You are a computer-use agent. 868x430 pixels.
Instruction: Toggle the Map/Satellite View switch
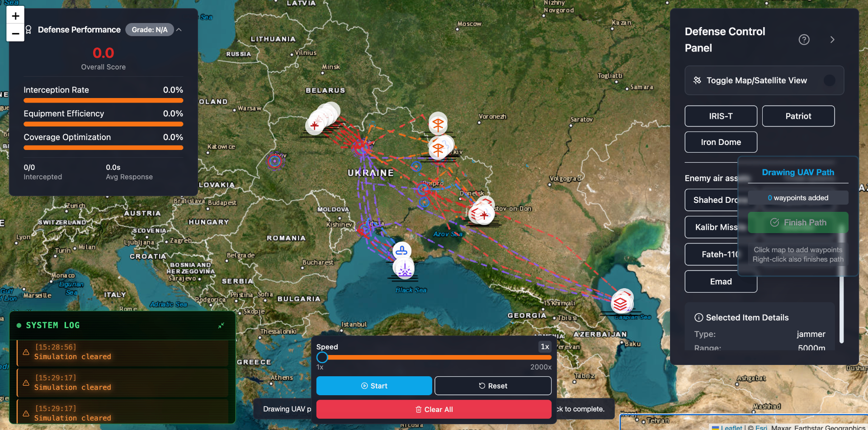click(829, 80)
